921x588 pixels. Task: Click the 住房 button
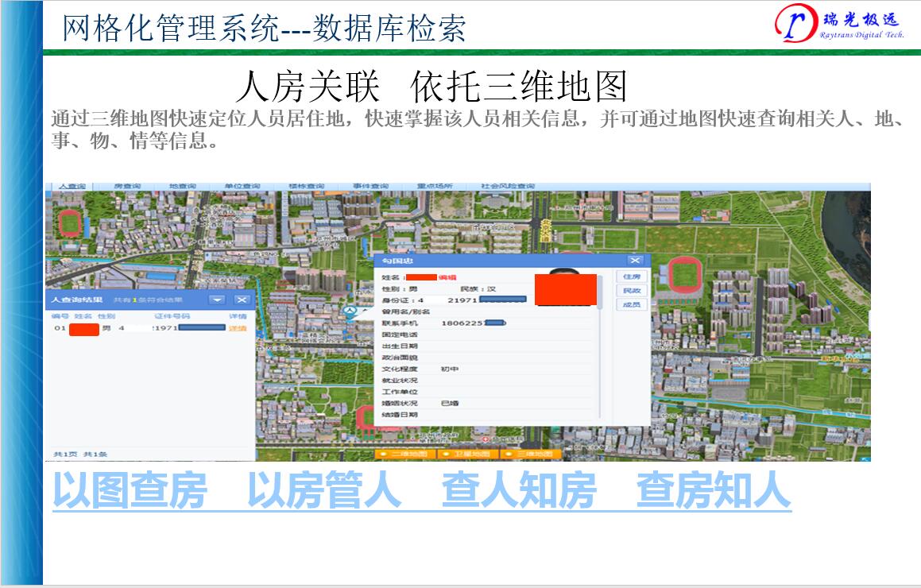[x=631, y=277]
